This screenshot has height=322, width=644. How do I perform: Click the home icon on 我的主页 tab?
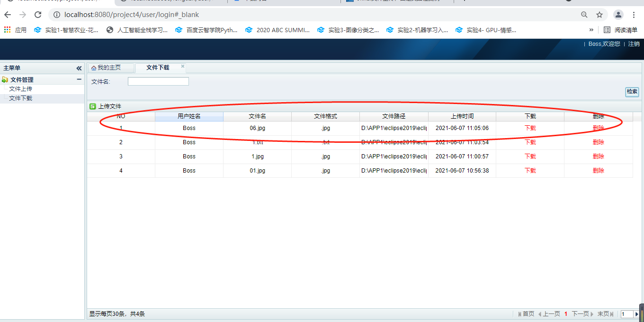94,68
